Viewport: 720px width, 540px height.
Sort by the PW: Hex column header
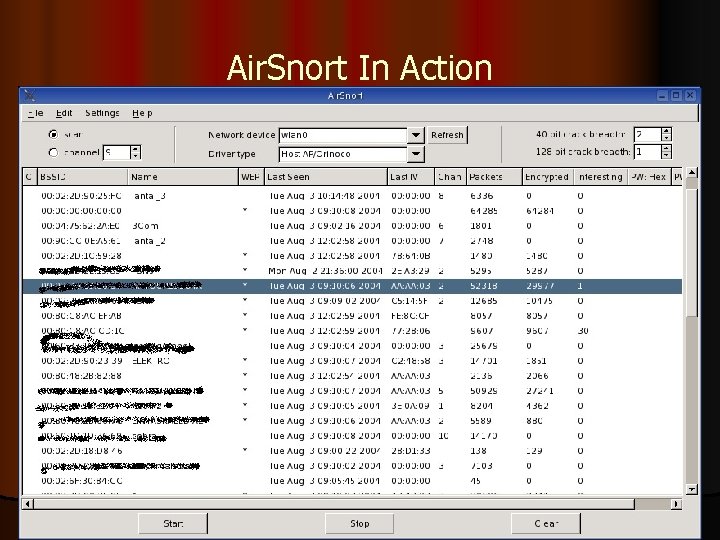(649, 177)
